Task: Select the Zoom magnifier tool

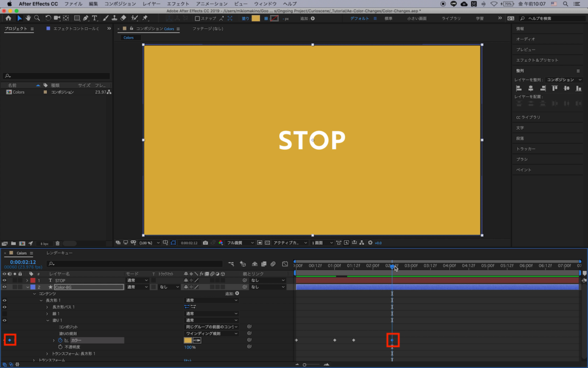Action: pyautogui.click(x=37, y=18)
